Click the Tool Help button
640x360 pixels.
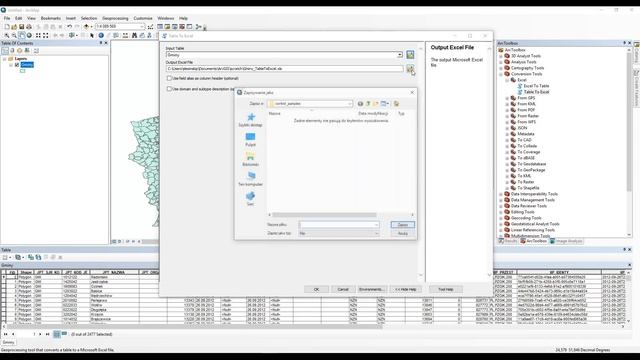[446, 289]
